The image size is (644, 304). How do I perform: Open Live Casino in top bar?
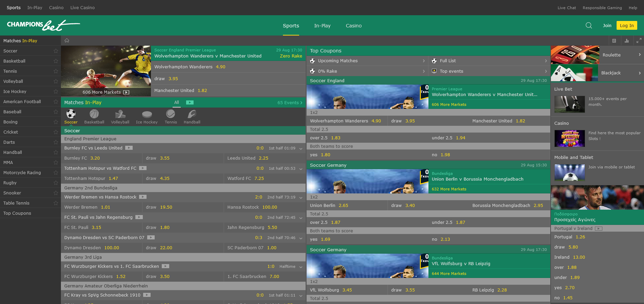(x=83, y=7)
